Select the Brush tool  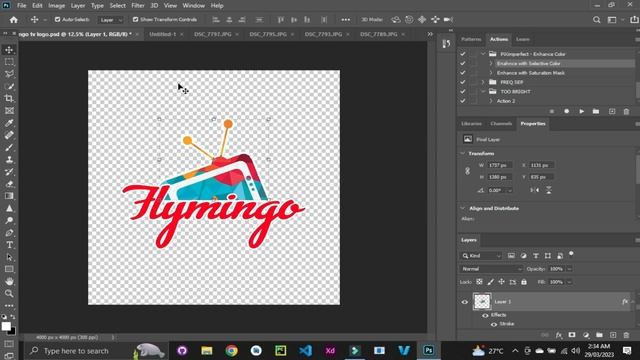(9, 147)
